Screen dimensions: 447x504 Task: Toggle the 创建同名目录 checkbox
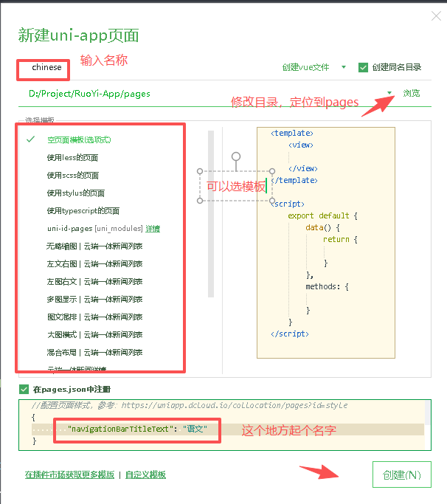click(x=363, y=67)
